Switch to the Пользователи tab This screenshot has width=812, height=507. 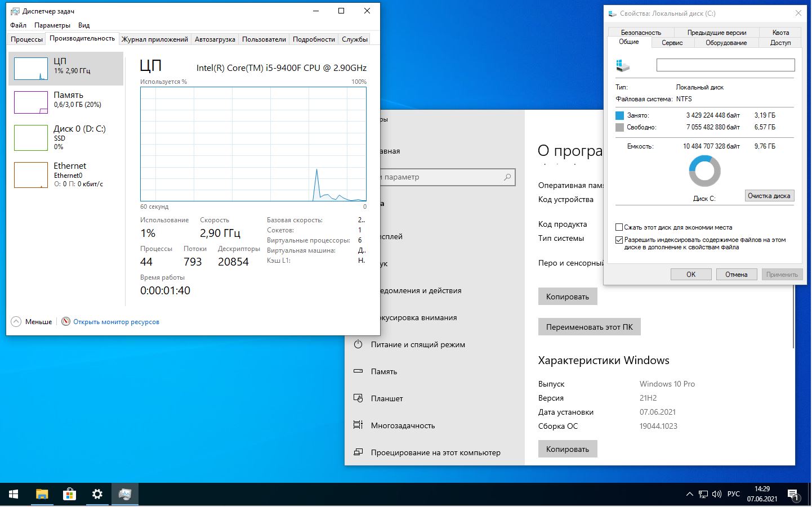click(x=264, y=39)
